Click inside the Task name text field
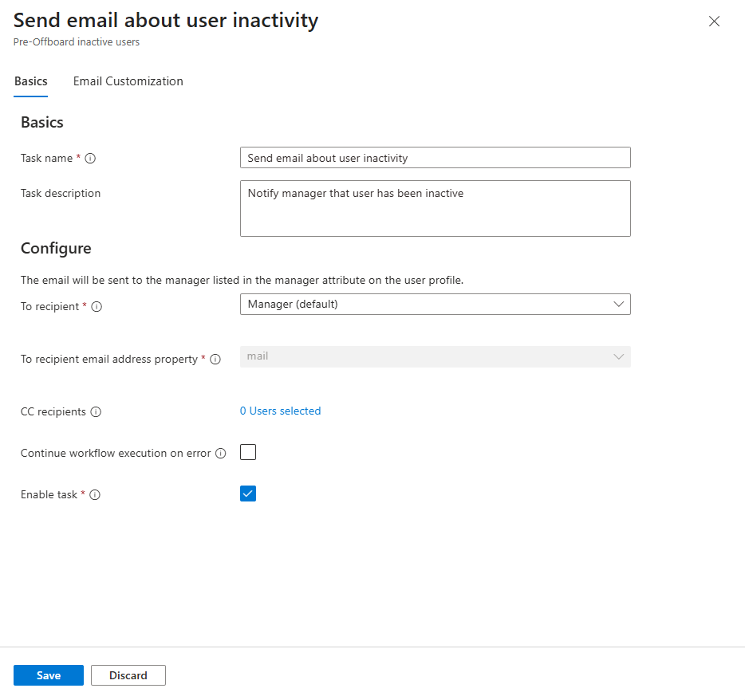The width and height of the screenshot is (745, 700). point(435,157)
